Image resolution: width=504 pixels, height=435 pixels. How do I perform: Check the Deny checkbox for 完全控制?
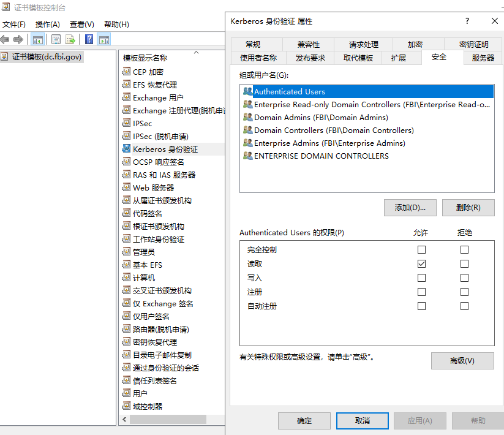tap(464, 249)
